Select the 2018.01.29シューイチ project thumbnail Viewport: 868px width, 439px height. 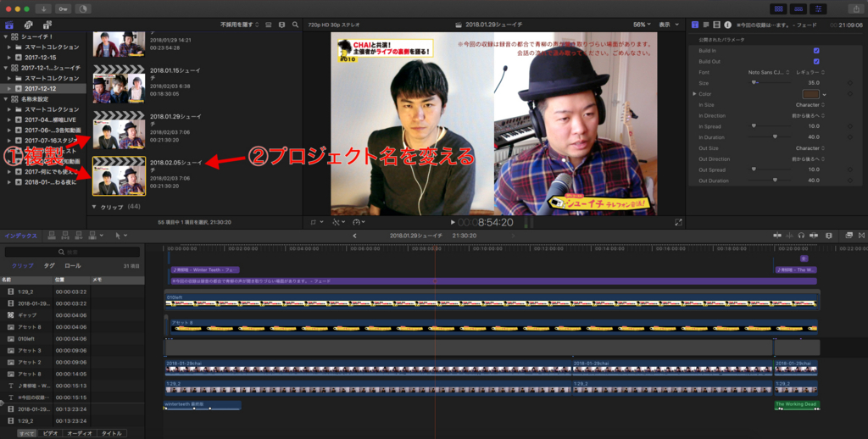[119, 131]
